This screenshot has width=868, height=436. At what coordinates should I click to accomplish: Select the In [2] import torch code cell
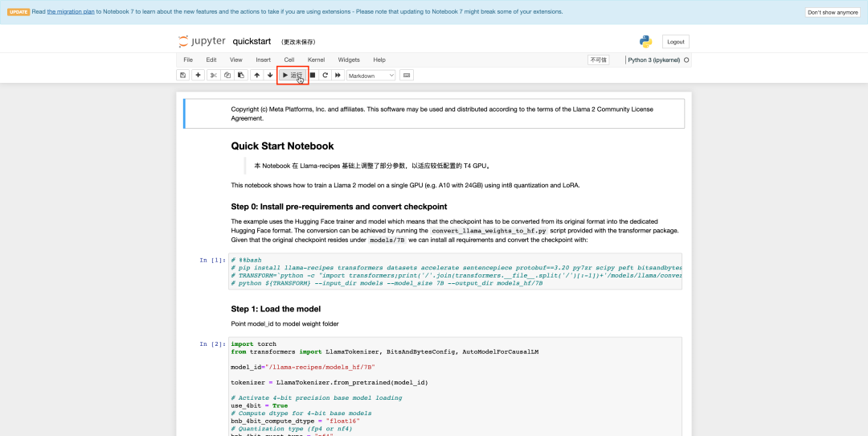point(457,386)
